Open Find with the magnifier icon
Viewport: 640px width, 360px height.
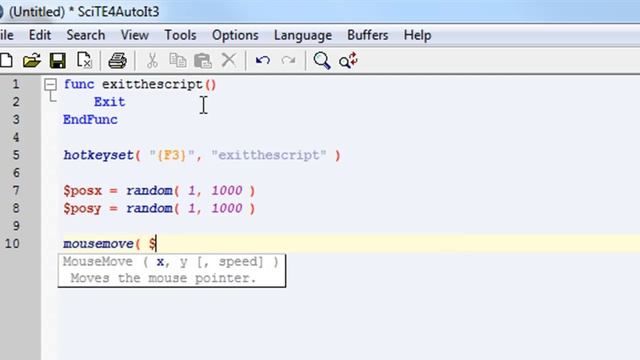click(x=322, y=61)
